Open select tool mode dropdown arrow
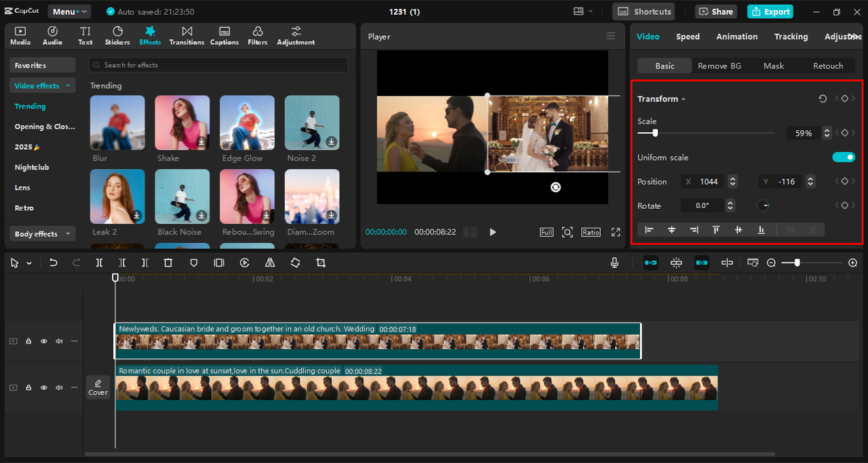This screenshot has height=463, width=868. pyautogui.click(x=29, y=263)
